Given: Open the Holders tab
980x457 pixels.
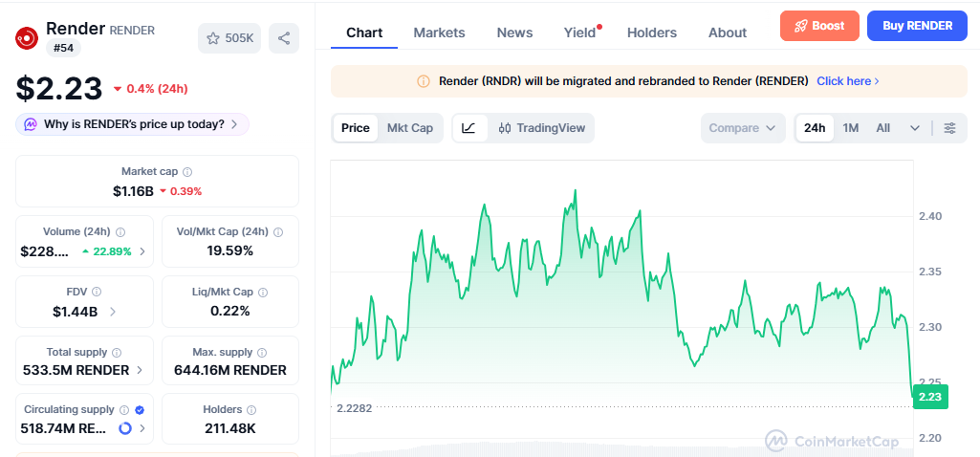Looking at the screenshot, I should (x=652, y=33).
